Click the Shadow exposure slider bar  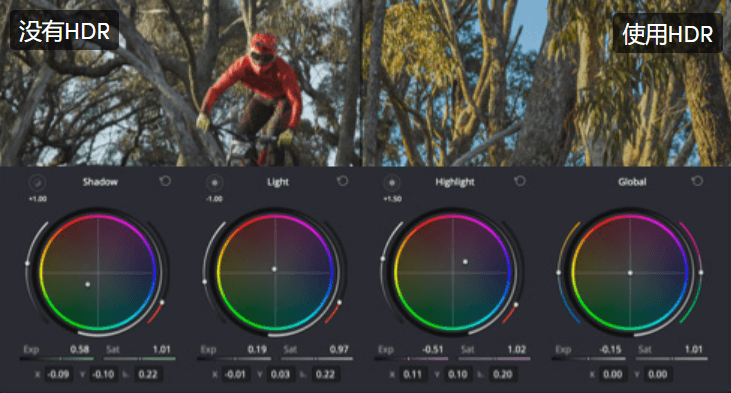click(56, 359)
